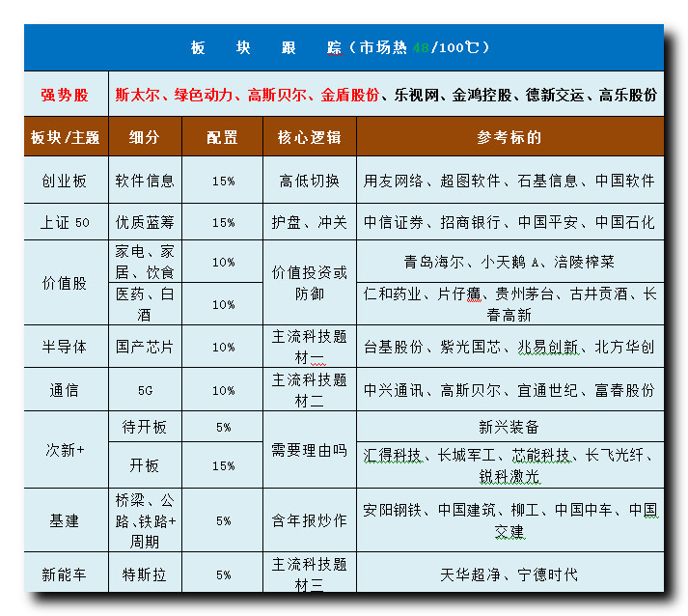This screenshot has height=616, width=688.
Task: Select the 核心逻辑 column header
Action: point(309,137)
